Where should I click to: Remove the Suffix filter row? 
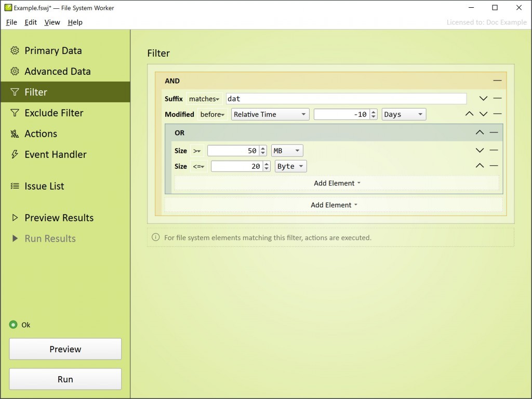pos(497,99)
